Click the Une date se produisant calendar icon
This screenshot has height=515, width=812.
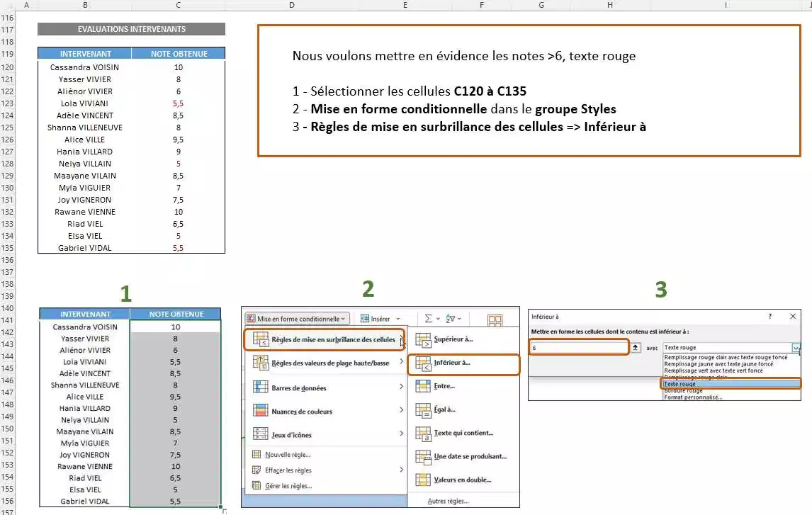[423, 457]
